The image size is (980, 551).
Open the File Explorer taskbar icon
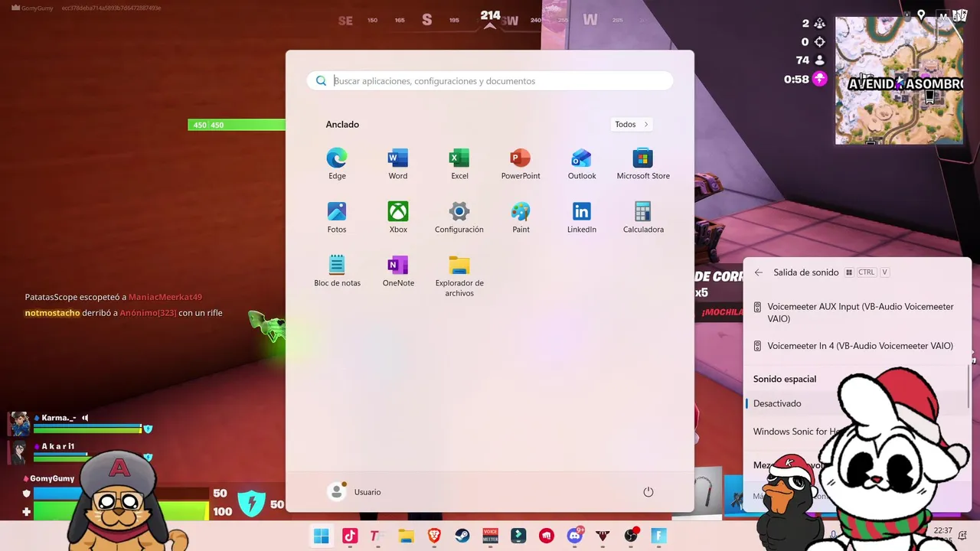[x=406, y=536]
